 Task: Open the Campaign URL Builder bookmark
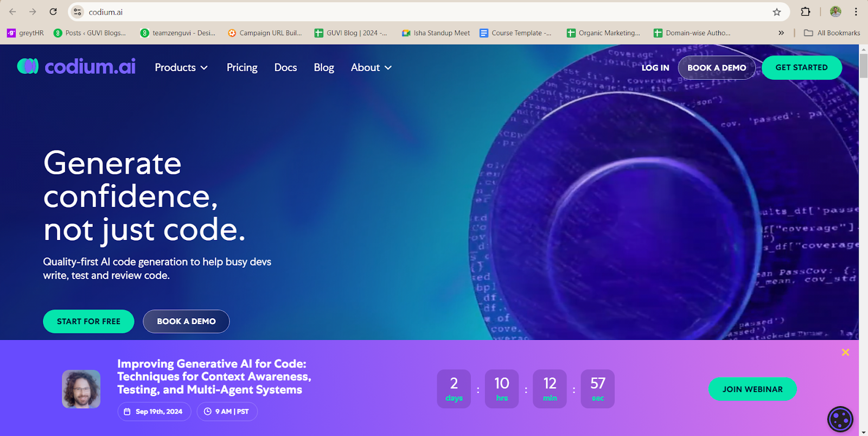tap(265, 33)
